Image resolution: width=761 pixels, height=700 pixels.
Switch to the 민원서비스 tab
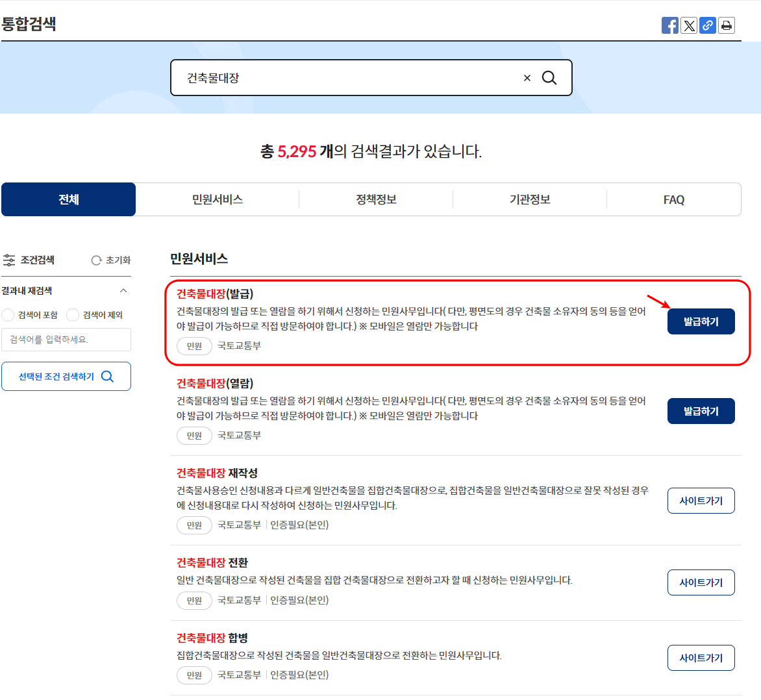pos(218,199)
